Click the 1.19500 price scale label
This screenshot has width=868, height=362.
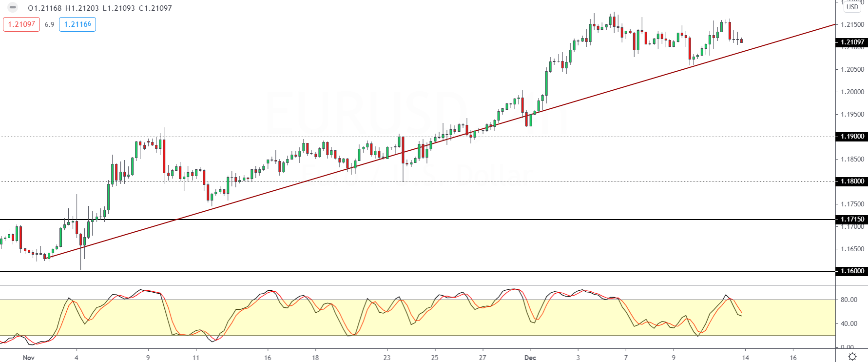pos(852,114)
